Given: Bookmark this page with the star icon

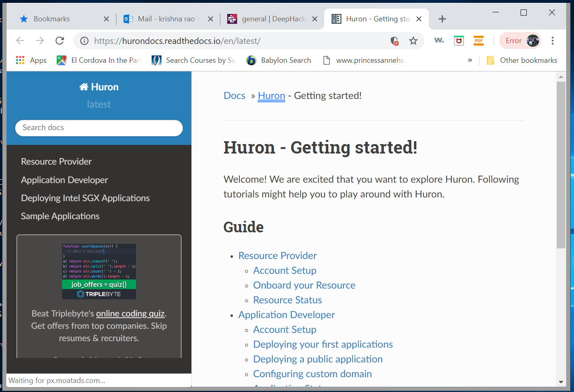Looking at the screenshot, I should (x=413, y=41).
